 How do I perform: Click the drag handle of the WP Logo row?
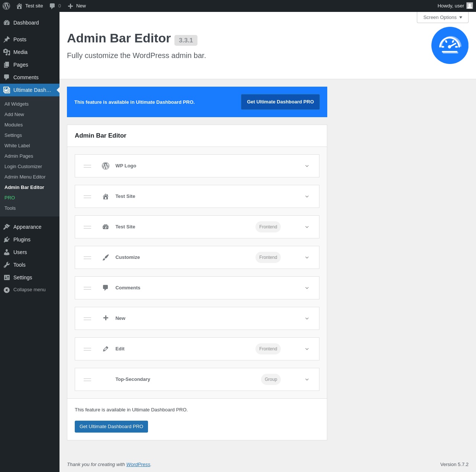(87, 166)
